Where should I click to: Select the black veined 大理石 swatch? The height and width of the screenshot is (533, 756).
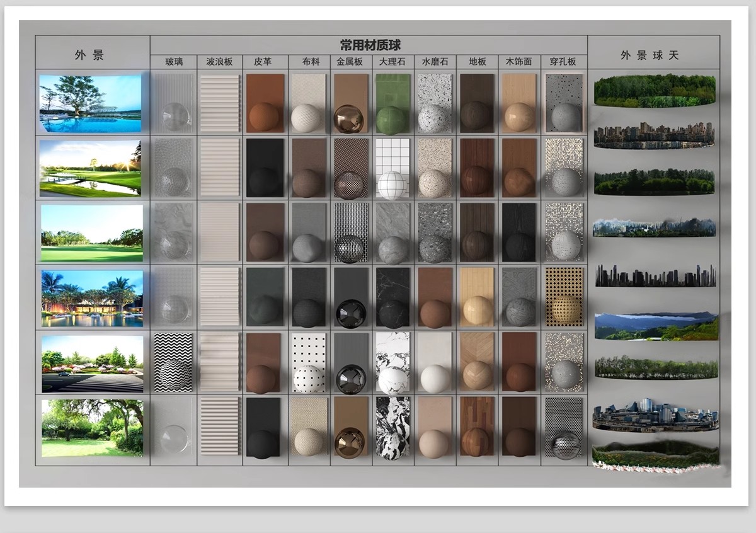coord(392,297)
